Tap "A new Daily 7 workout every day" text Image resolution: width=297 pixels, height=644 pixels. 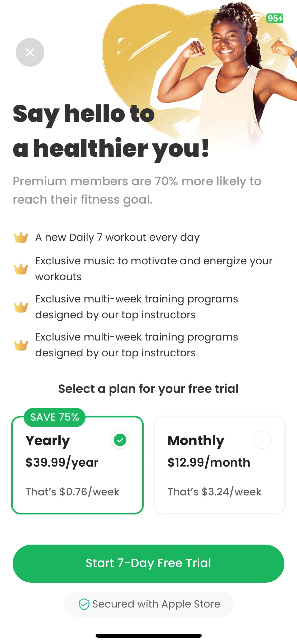[x=117, y=237]
